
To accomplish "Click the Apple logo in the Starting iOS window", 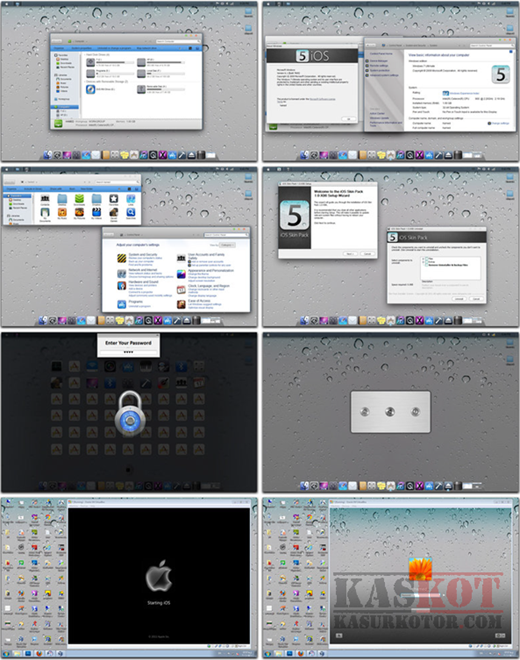I will click(159, 576).
